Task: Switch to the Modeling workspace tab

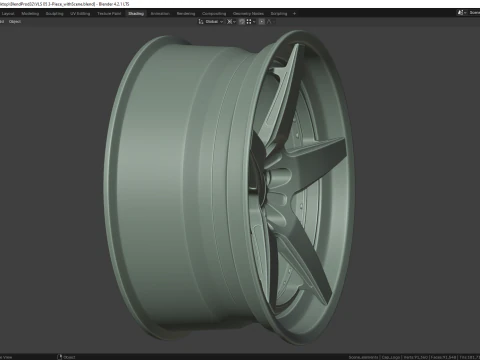Action: pyautogui.click(x=30, y=14)
